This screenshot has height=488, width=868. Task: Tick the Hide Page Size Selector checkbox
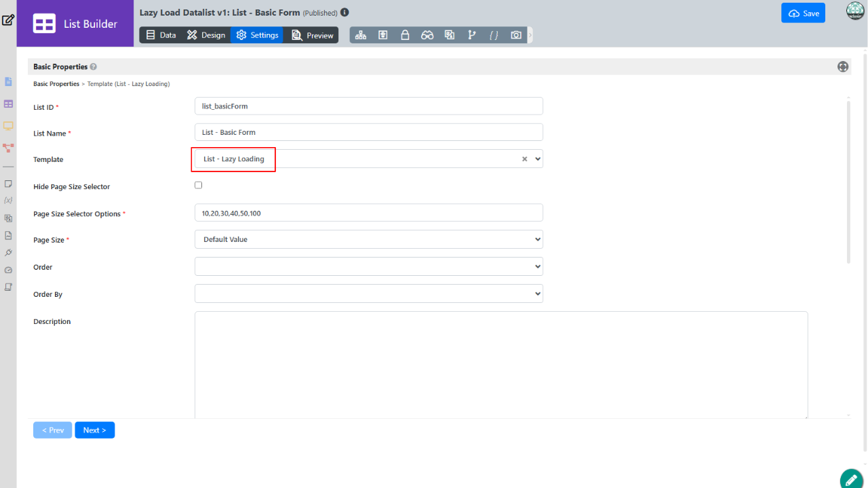coord(199,185)
